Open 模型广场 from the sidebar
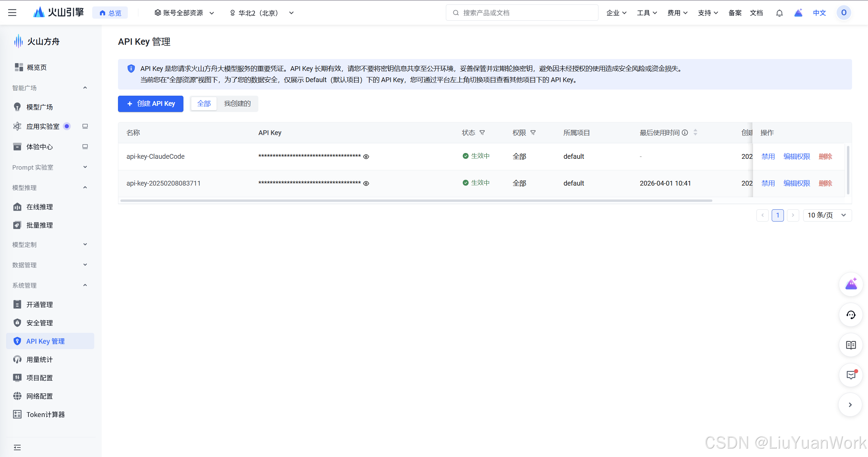The image size is (868, 457). [x=40, y=107]
